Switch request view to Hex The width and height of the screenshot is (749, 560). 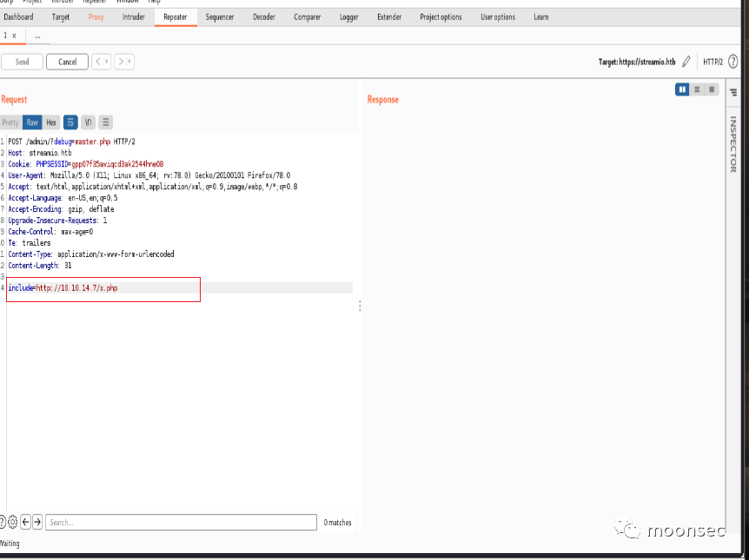click(51, 122)
